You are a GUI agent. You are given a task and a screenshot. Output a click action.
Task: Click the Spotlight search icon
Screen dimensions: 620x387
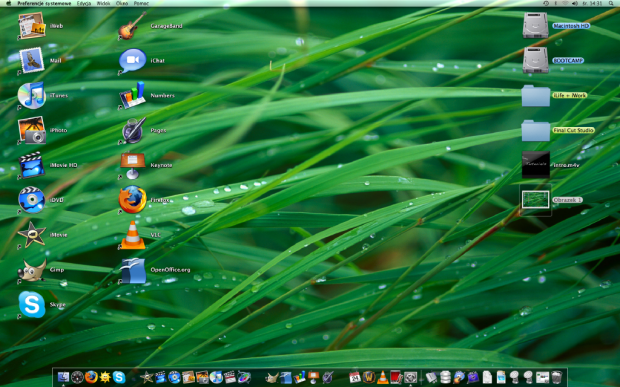coord(611,3)
